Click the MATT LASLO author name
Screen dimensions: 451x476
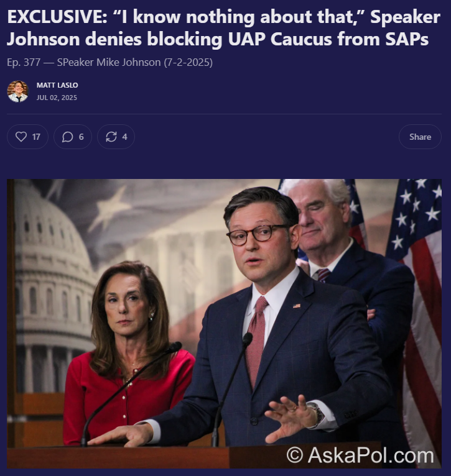click(57, 85)
